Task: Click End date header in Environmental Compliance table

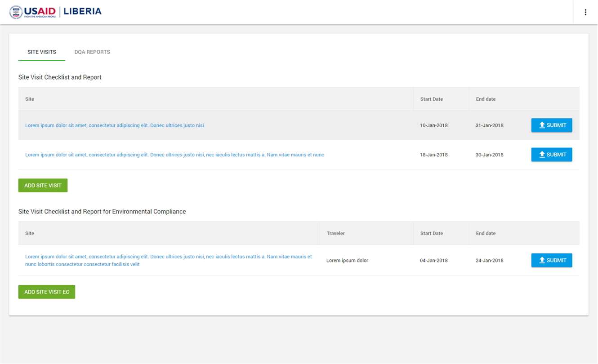Action: tap(486, 233)
